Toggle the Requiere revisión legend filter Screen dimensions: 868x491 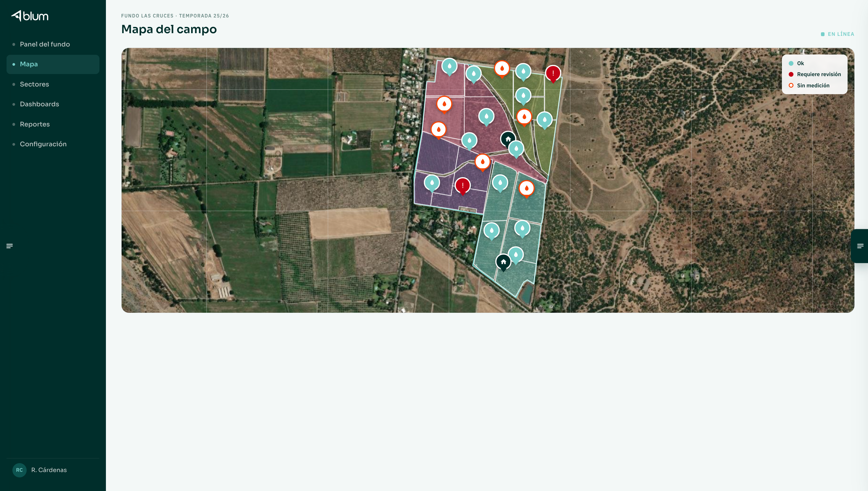[815, 74]
